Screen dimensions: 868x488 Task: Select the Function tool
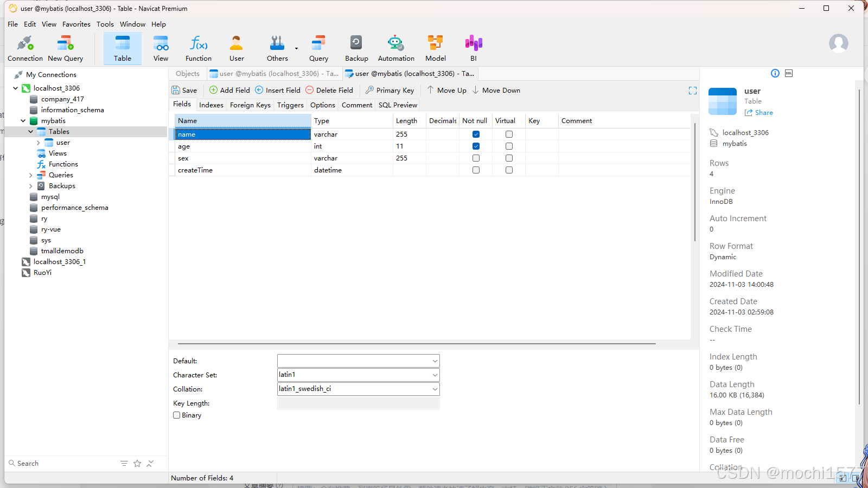(198, 48)
